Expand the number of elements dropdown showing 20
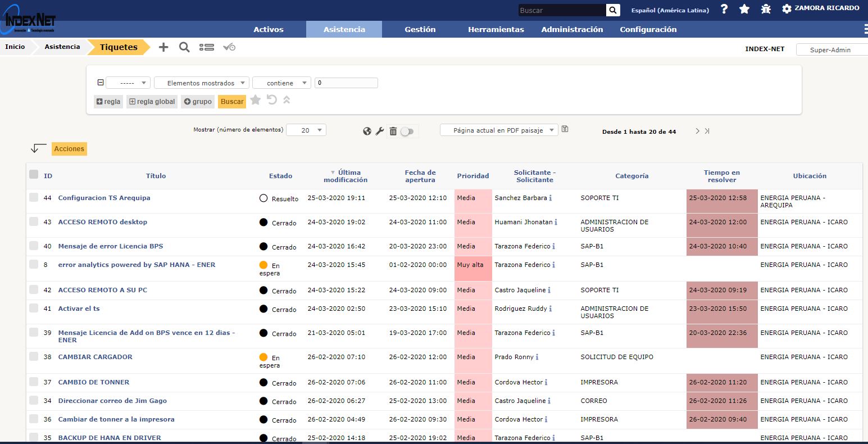The image size is (868, 444). tap(306, 130)
